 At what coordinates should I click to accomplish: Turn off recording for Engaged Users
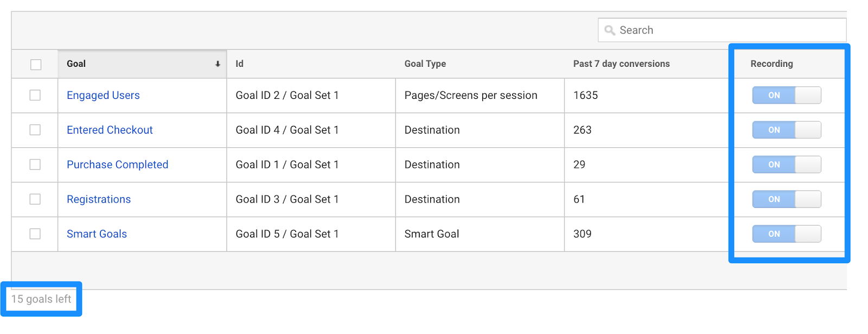pyautogui.click(x=786, y=96)
